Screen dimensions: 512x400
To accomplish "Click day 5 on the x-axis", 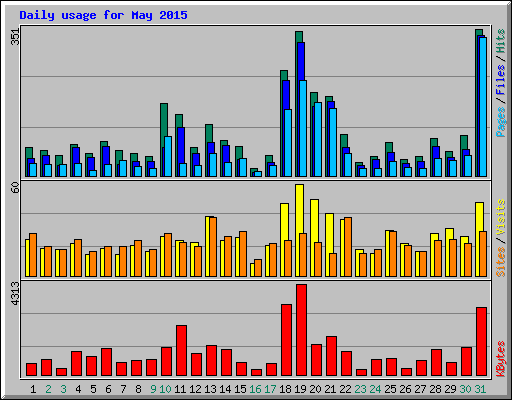I will 93,389.
